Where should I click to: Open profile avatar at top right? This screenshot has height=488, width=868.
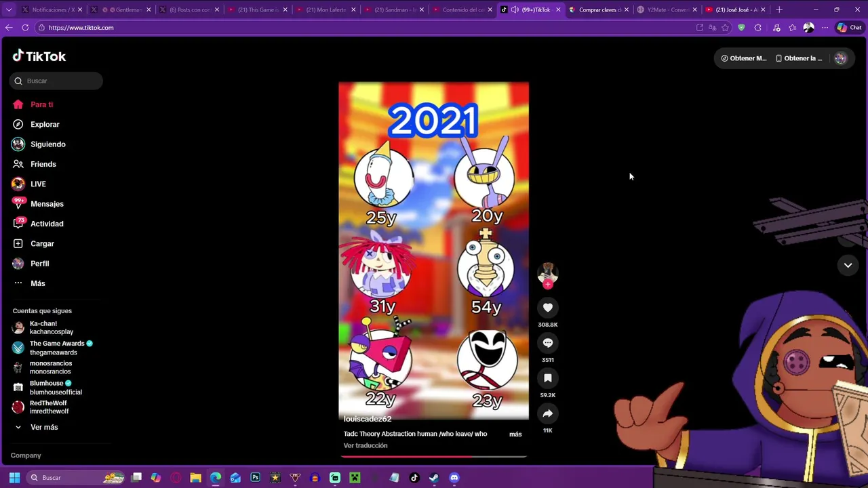(840, 58)
